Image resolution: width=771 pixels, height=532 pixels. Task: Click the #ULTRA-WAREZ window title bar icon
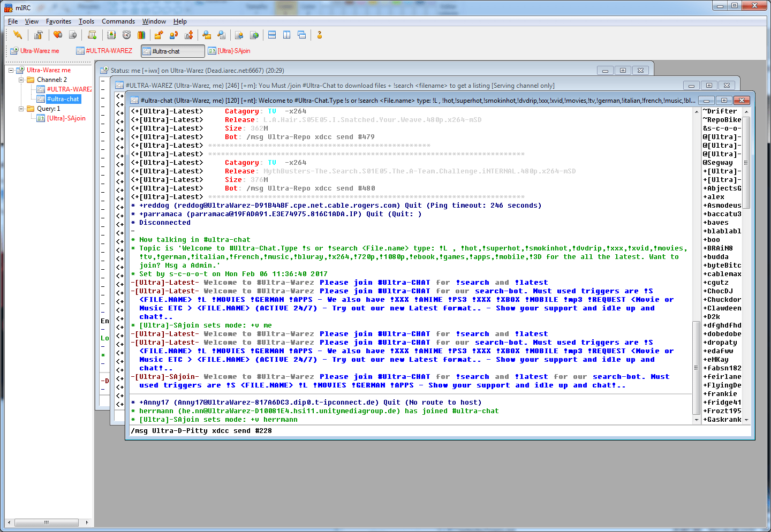[x=119, y=85]
